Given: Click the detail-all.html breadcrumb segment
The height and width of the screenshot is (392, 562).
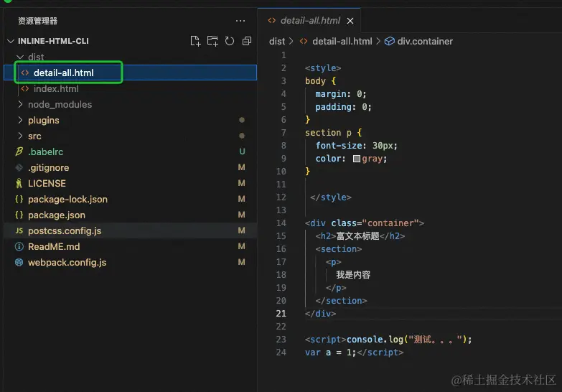Looking at the screenshot, I should tap(342, 41).
